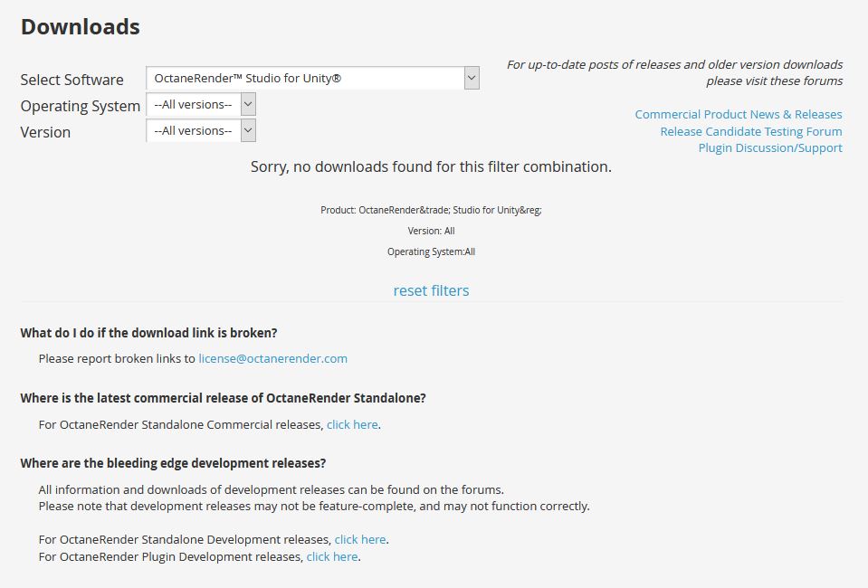Viewport: 868px width, 588px height.
Task: Click the 'Operating System' label
Action: pyautogui.click(x=81, y=106)
